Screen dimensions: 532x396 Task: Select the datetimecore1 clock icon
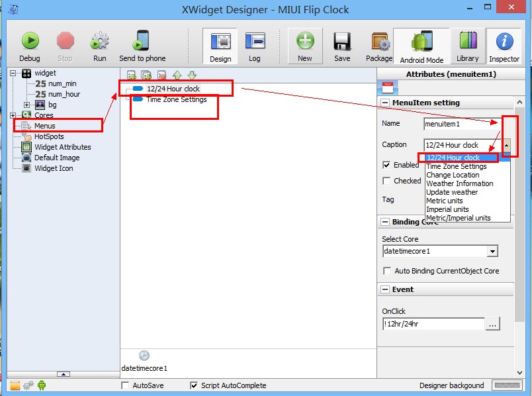pyautogui.click(x=144, y=356)
